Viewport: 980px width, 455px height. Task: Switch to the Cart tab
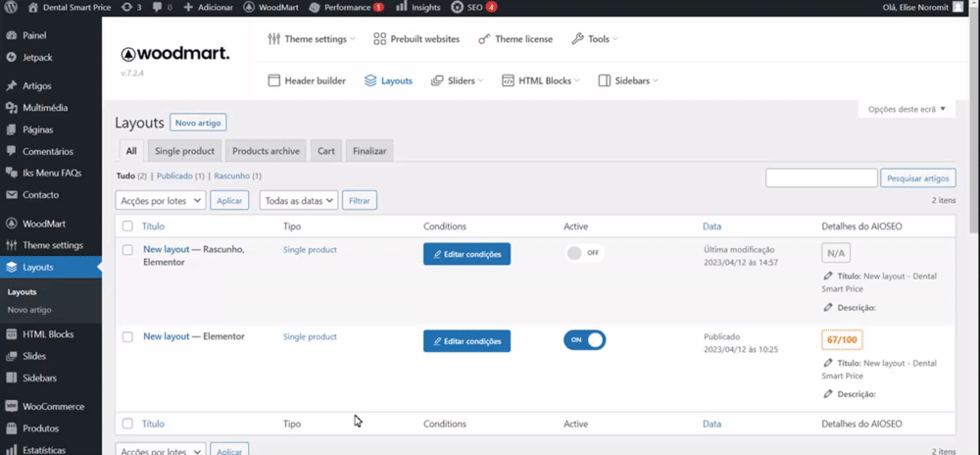pos(325,151)
